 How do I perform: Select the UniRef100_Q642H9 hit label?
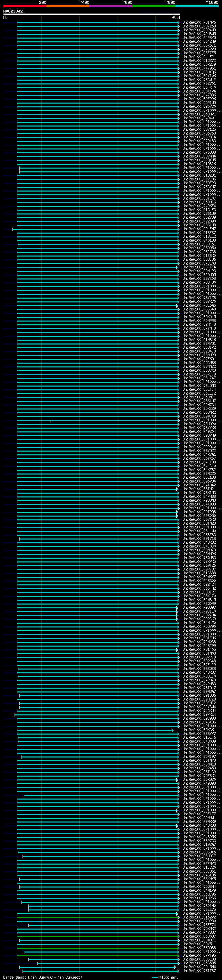point(199,41)
